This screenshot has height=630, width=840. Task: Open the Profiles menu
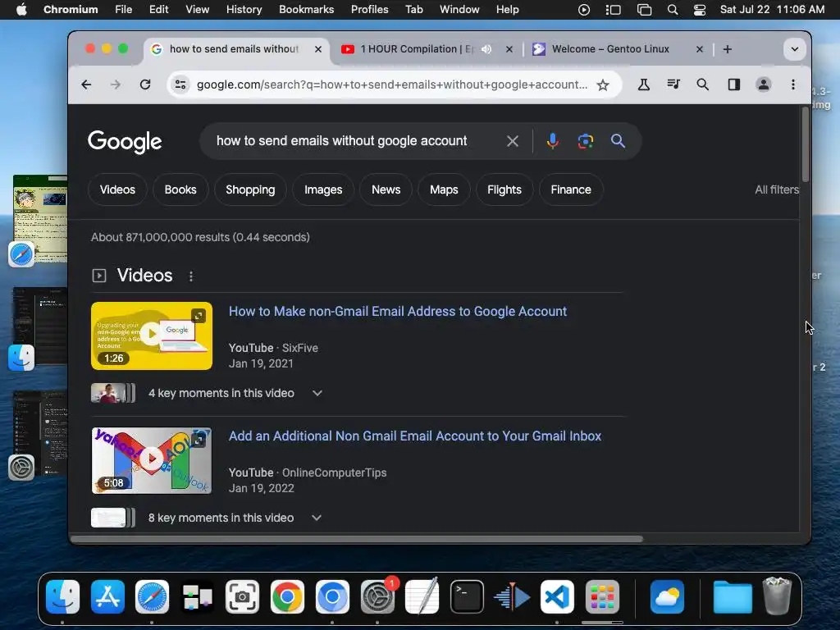[370, 10]
